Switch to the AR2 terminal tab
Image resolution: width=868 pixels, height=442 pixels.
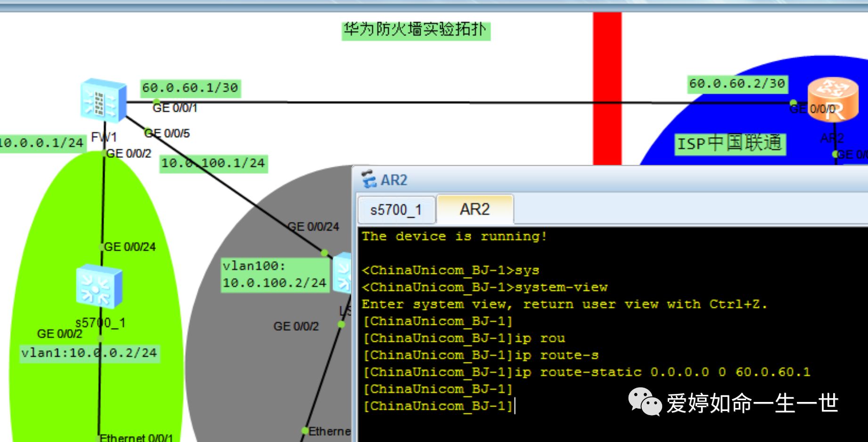[x=475, y=209]
